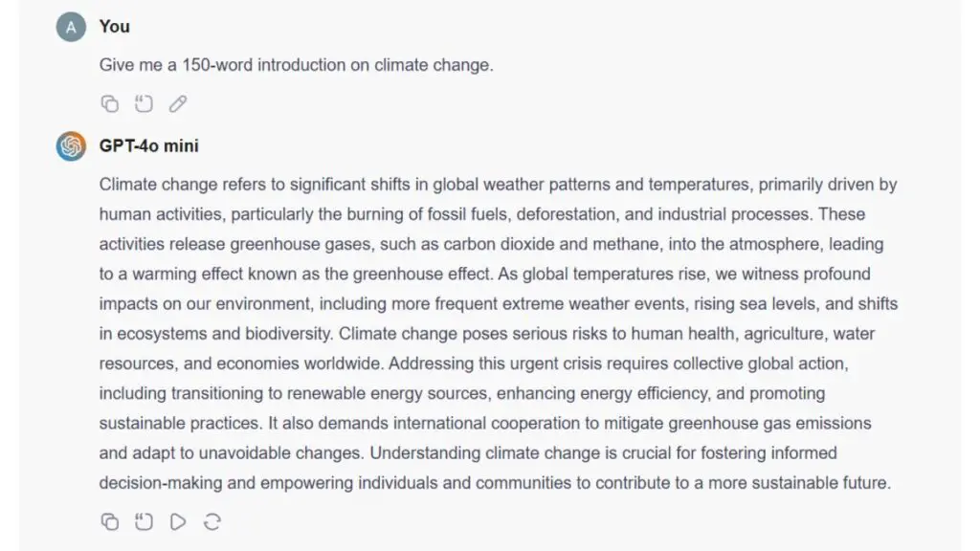Screen dimensions: 980x551
Task: Click the "You" message header
Action: tap(114, 27)
